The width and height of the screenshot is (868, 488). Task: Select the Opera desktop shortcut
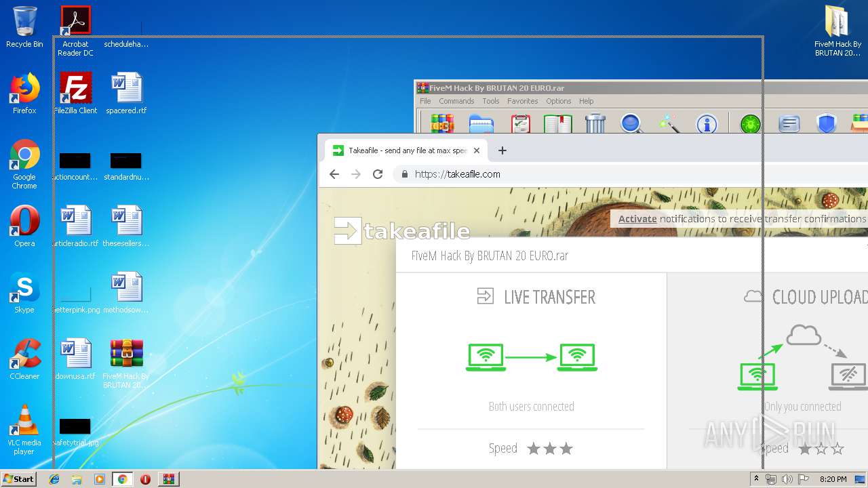[x=24, y=226]
